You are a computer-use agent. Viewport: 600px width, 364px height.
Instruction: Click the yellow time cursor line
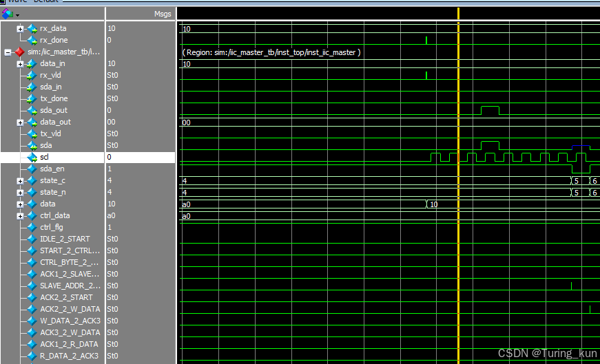click(x=458, y=191)
